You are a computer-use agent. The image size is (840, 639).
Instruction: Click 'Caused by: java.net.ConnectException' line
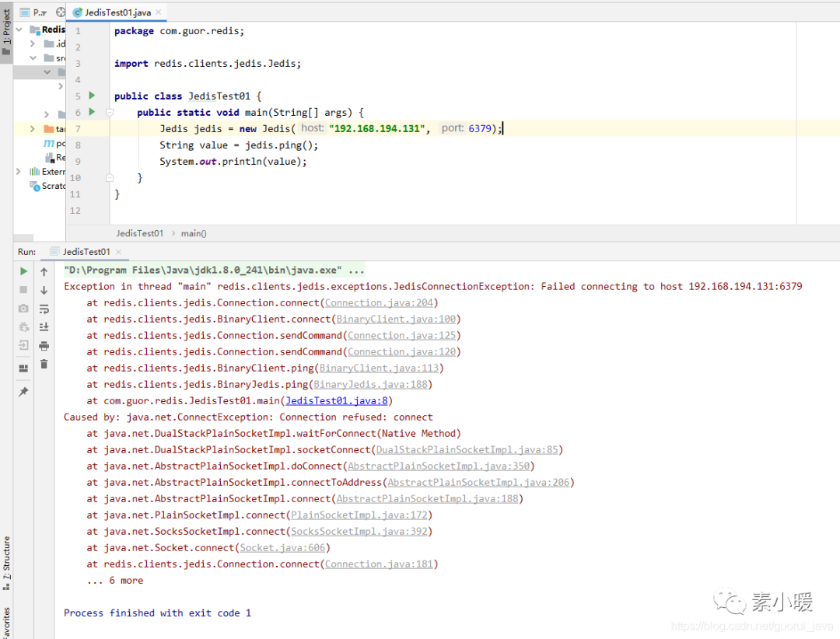248,417
